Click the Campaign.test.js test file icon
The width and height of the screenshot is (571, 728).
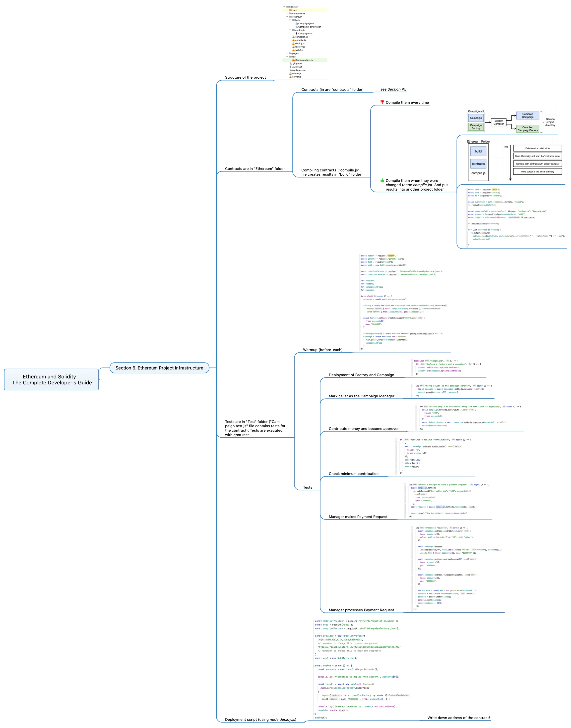click(294, 60)
